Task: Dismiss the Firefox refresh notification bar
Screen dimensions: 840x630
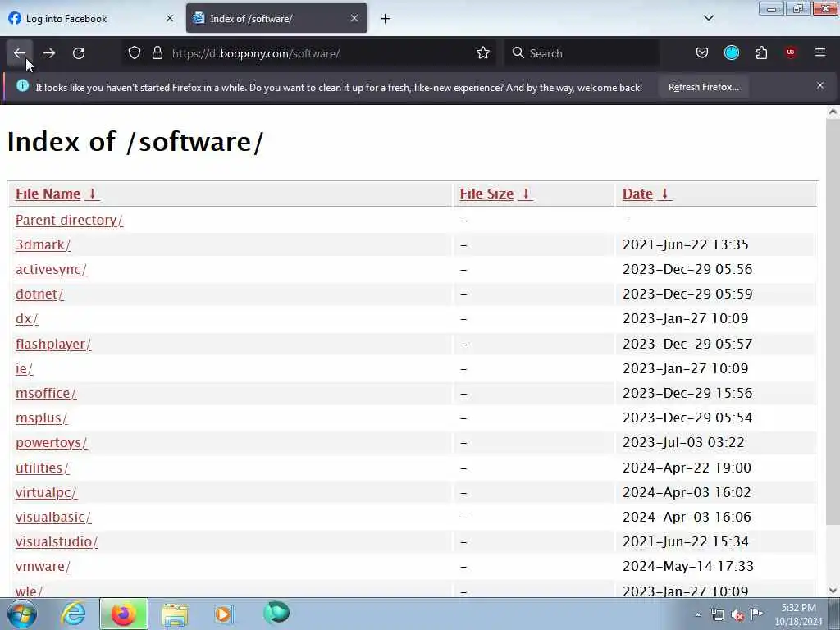Action: tap(820, 85)
